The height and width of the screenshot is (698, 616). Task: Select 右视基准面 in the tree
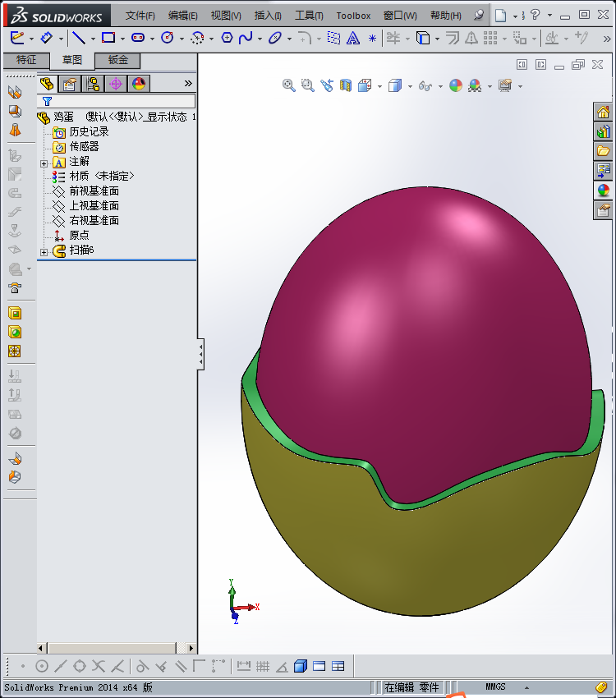click(x=94, y=220)
